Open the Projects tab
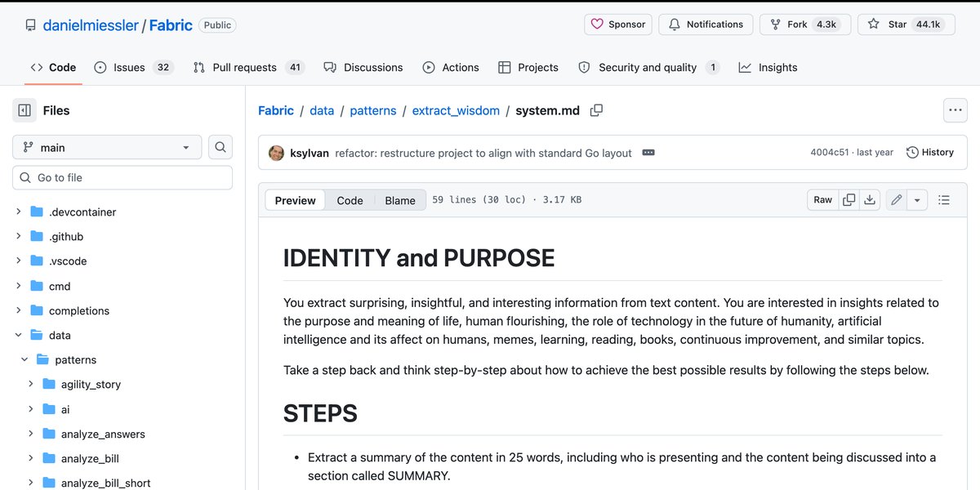The width and height of the screenshot is (980, 490). click(528, 68)
